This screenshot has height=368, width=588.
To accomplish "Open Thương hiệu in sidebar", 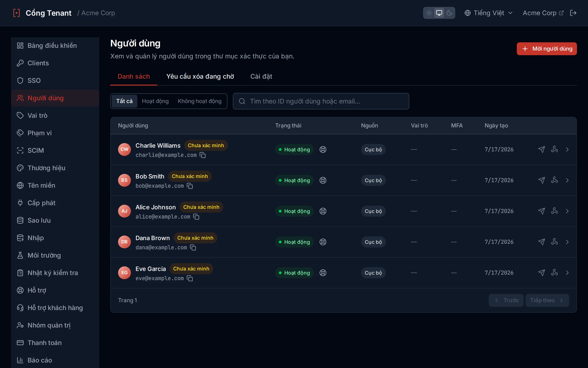I will click(55, 168).
